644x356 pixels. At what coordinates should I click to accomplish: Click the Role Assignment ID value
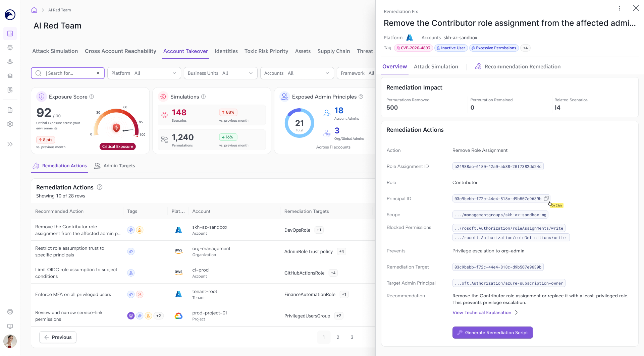click(x=498, y=167)
